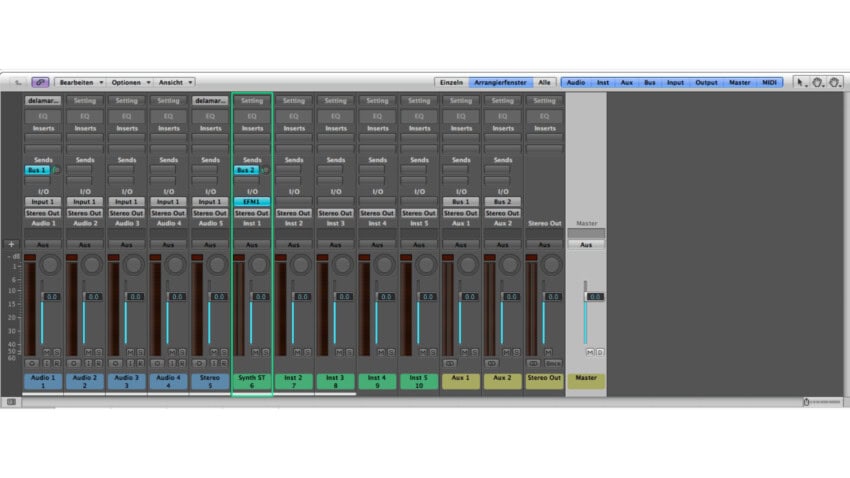The width and height of the screenshot is (850, 478).
Task: Click the format icon on Audio 4
Action: [x=157, y=363]
